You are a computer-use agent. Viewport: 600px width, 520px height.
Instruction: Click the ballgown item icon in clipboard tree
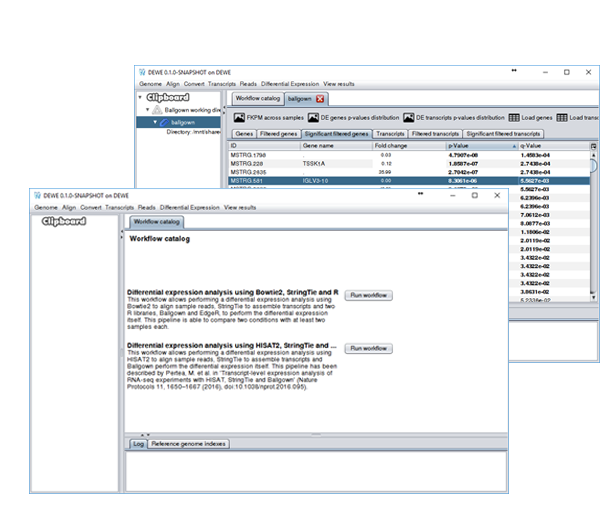coord(163,122)
